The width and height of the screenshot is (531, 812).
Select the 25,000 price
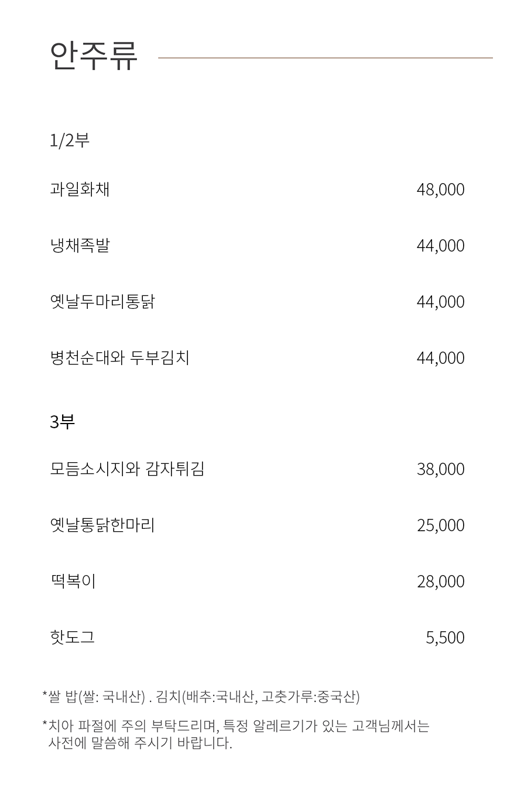click(x=441, y=525)
